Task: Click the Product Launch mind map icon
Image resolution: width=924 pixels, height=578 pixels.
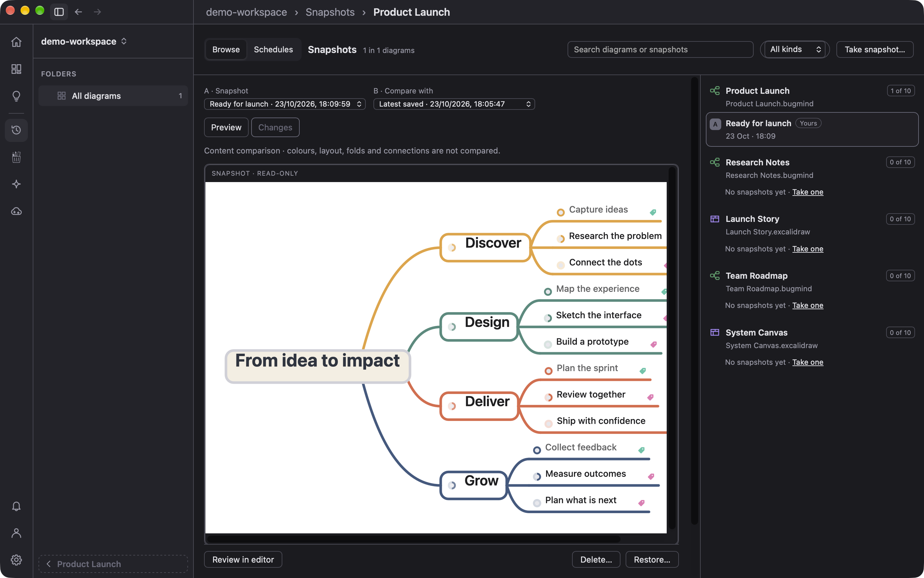Action: point(714,91)
